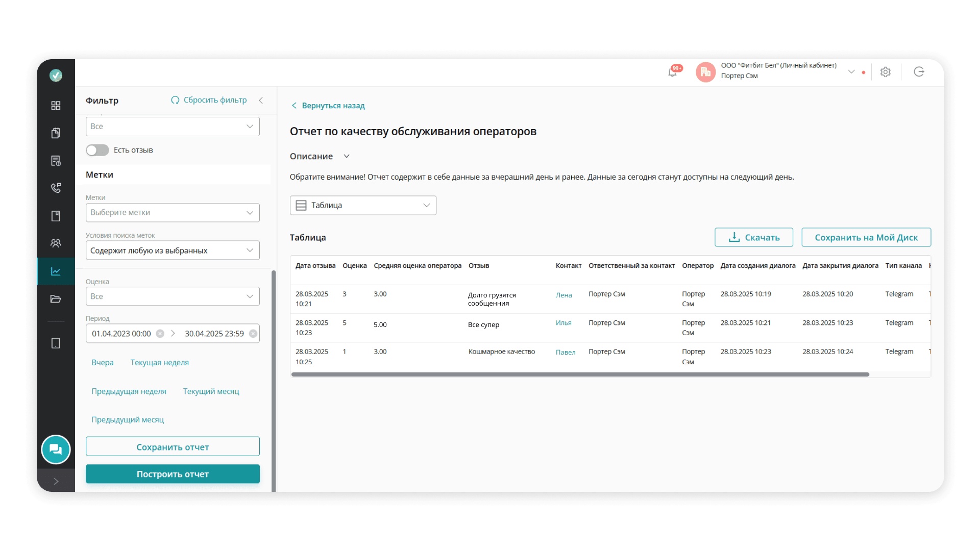
Task: Click the 'Тип канала' column header
Action: point(903,266)
